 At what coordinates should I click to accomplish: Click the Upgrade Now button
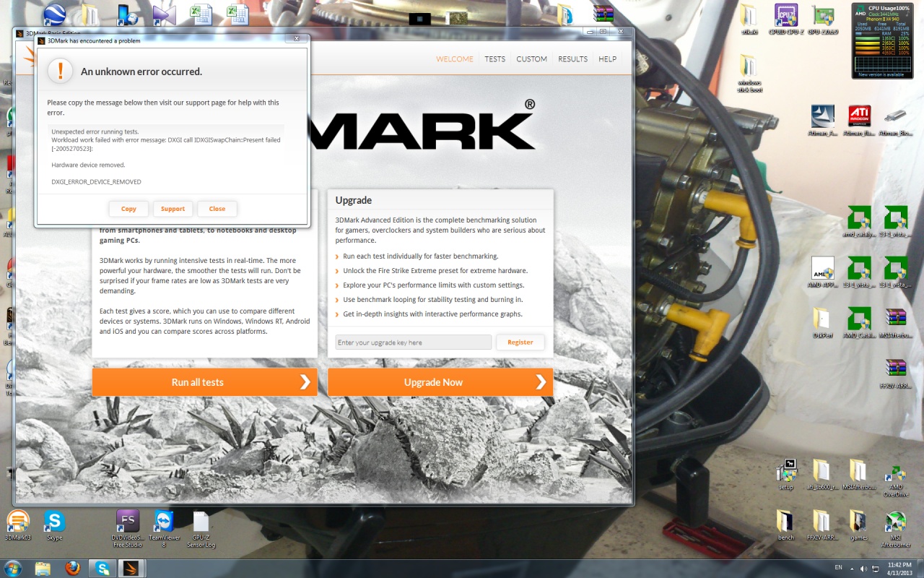[x=440, y=382]
